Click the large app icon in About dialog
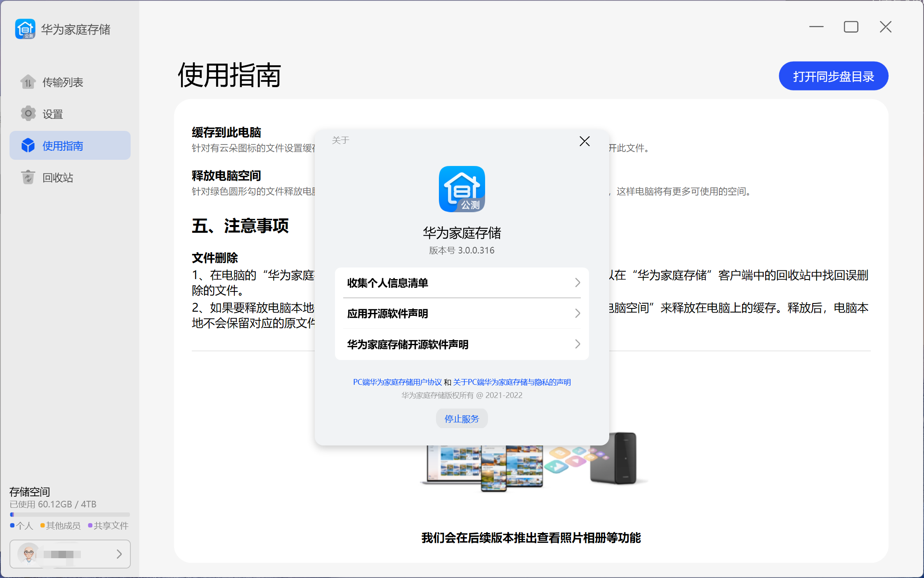The image size is (924, 578). click(x=462, y=189)
